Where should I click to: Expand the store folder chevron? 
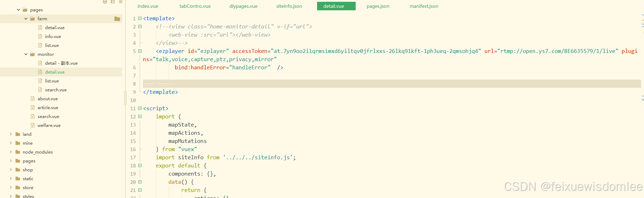click(x=11, y=188)
